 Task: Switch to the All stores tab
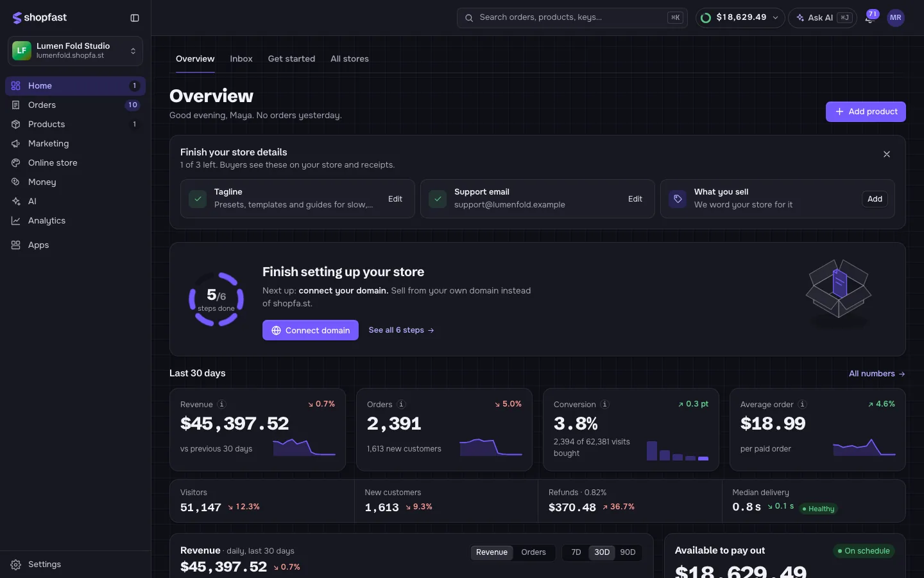350,59
